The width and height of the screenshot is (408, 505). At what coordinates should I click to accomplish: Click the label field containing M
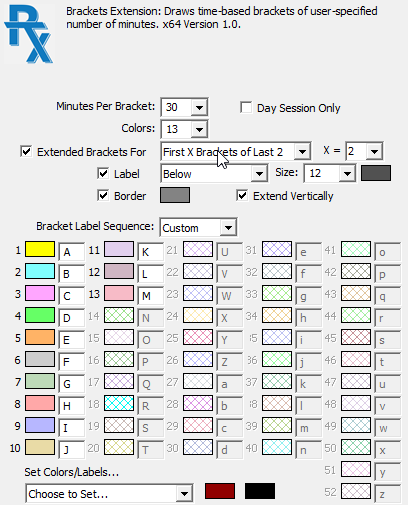[151, 296]
